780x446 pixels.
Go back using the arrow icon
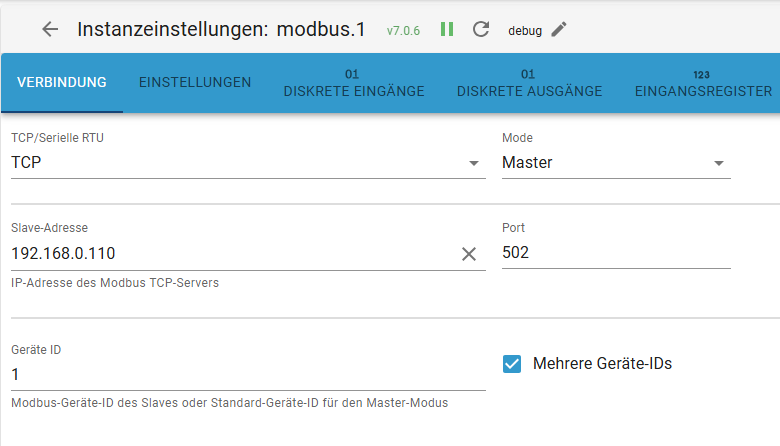pyautogui.click(x=50, y=29)
